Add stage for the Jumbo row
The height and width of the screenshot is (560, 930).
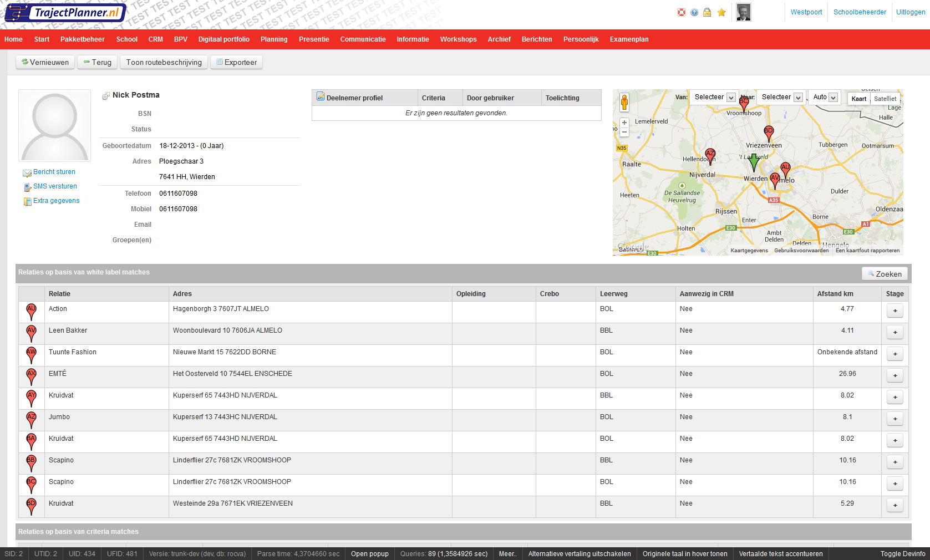click(x=895, y=419)
